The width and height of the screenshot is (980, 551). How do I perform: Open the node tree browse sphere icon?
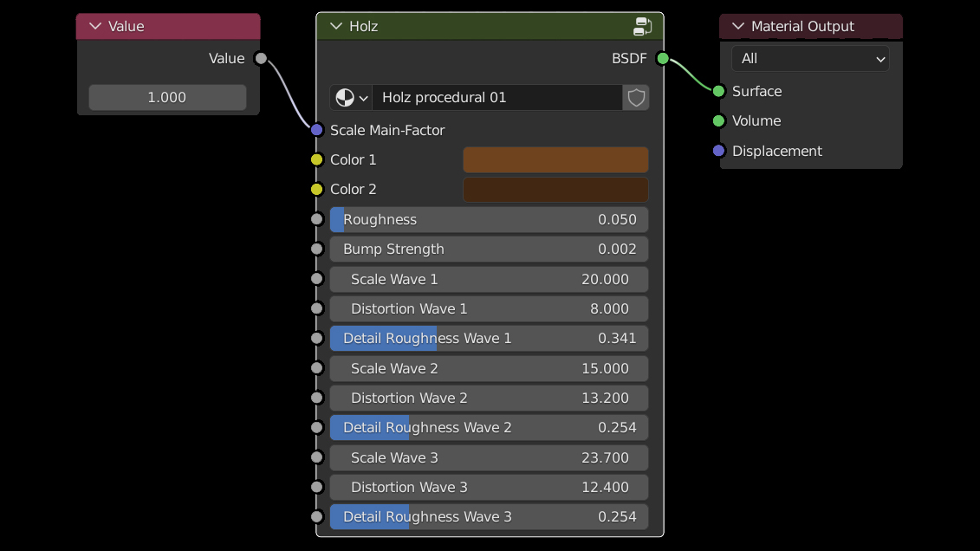click(351, 97)
